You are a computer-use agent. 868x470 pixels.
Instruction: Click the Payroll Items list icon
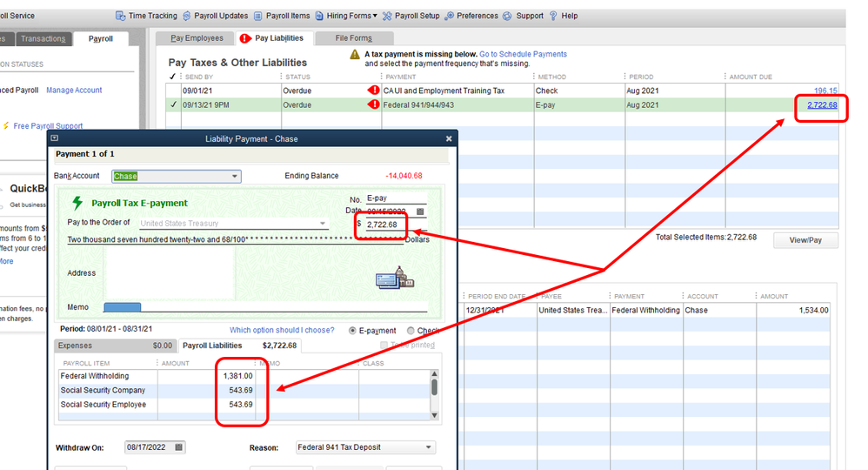[x=257, y=16]
